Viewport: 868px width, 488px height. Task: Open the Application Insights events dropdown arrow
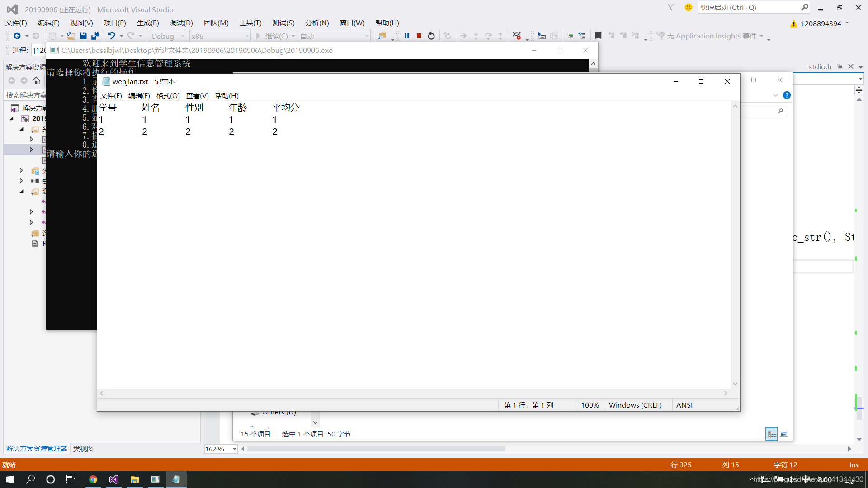pyautogui.click(x=762, y=36)
